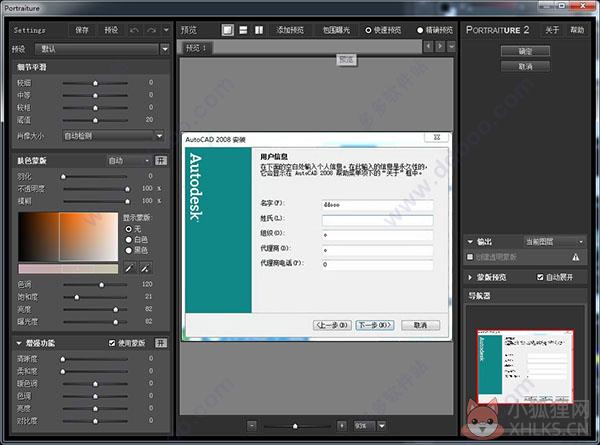Click the zoom in plus button
This screenshot has width=600, height=445.
342,425
